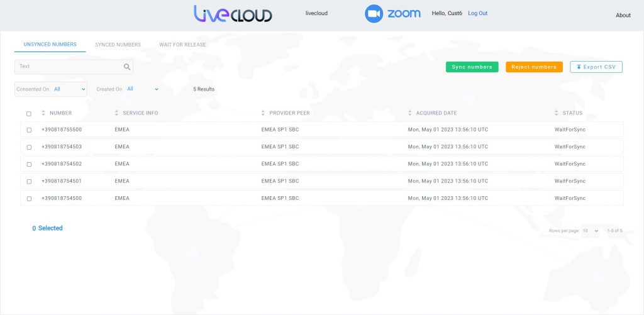Focus the Text search input field
The image size is (644, 315).
[x=69, y=67]
